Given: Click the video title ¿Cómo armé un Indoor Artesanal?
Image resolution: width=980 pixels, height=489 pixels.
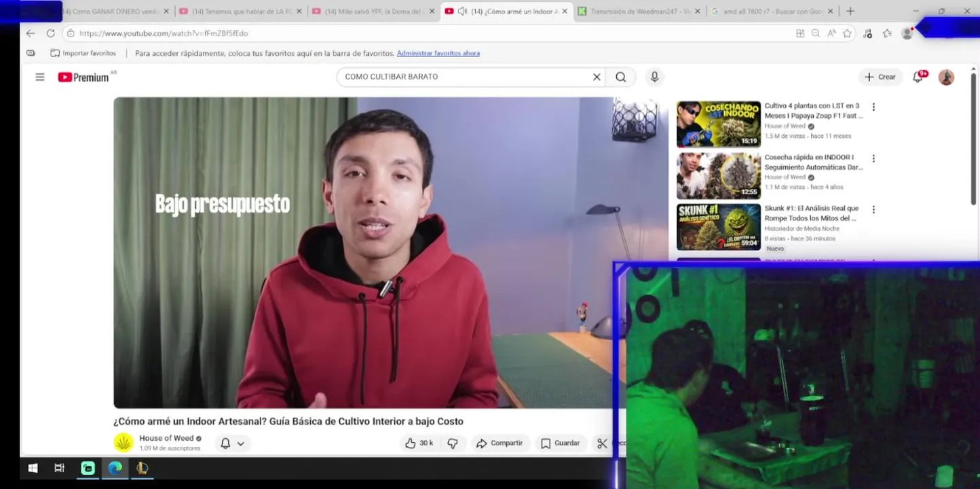Looking at the screenshot, I should click(x=288, y=422).
